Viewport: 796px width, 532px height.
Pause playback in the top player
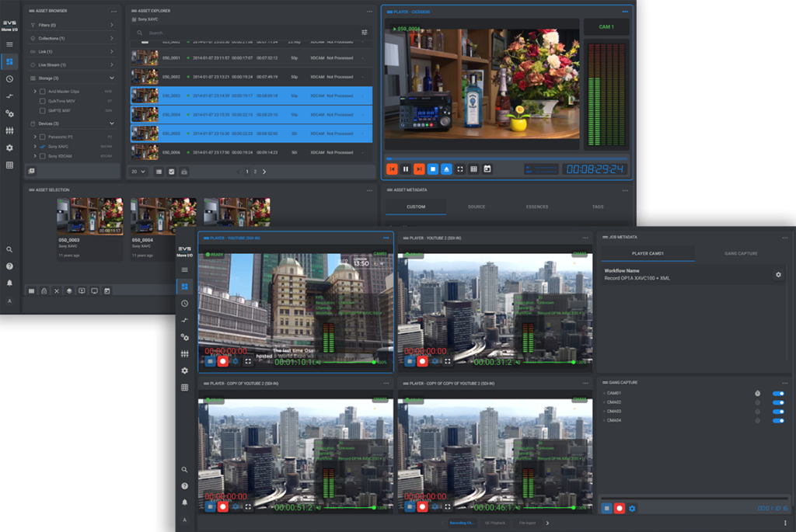405,169
